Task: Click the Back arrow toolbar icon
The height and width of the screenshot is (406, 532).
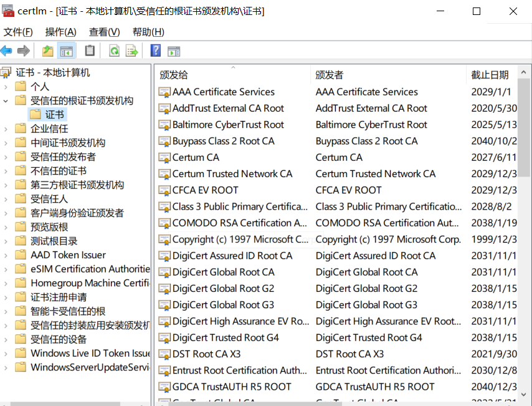Action: pyautogui.click(x=6, y=51)
